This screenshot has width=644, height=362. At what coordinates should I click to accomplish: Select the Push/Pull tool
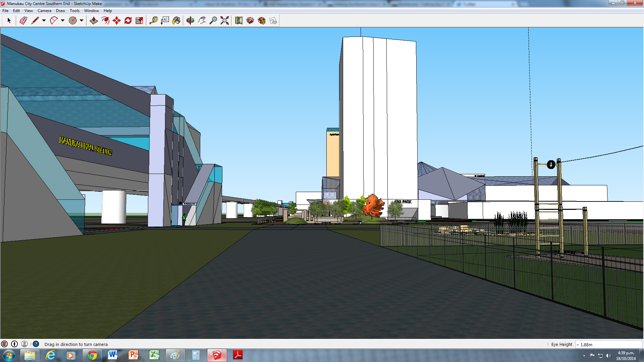[94, 21]
